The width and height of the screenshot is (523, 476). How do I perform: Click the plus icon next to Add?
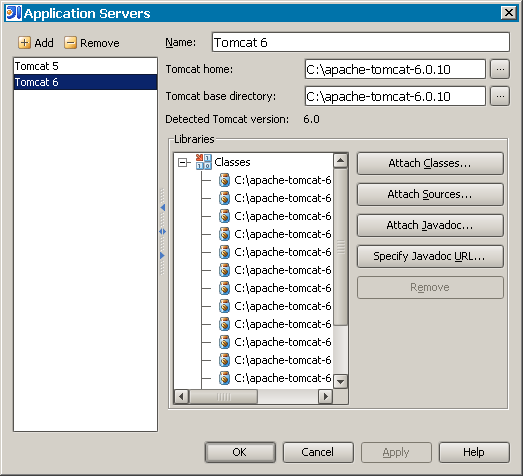[x=24, y=43]
